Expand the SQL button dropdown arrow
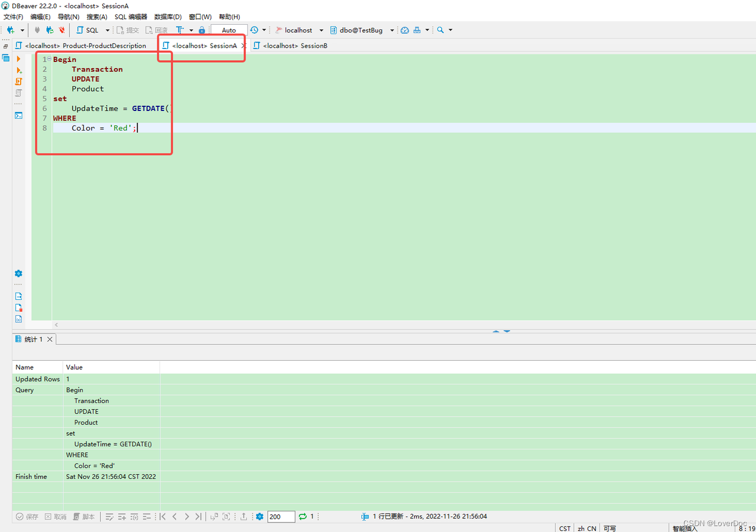Viewport: 756px width, 532px height. tap(107, 30)
